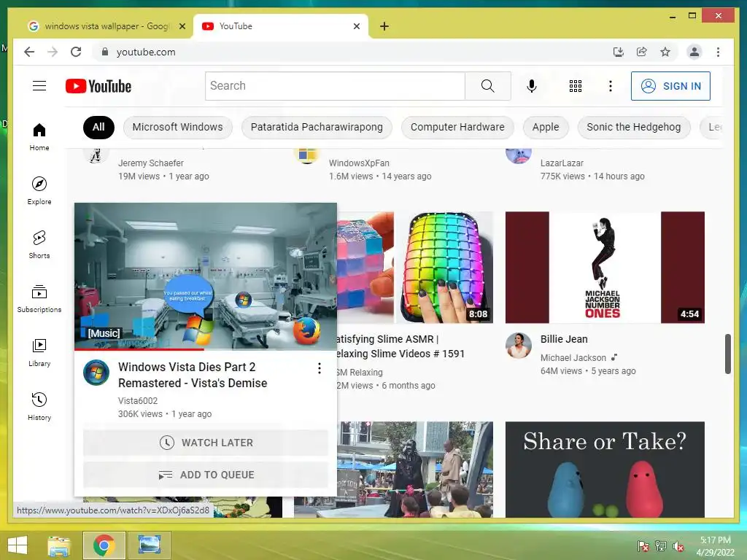Open Jeremy Schaefer channel link
747x560 pixels.
[150, 163]
